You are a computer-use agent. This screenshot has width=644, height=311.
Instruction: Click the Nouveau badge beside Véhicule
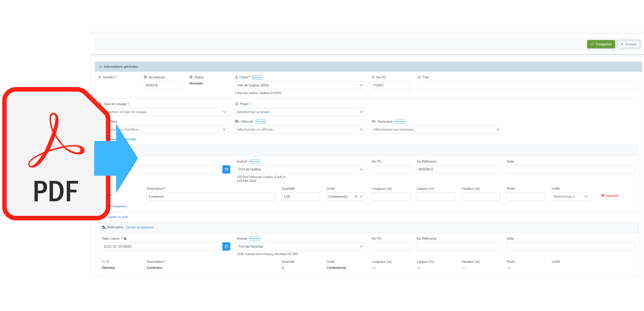pyautogui.click(x=260, y=122)
